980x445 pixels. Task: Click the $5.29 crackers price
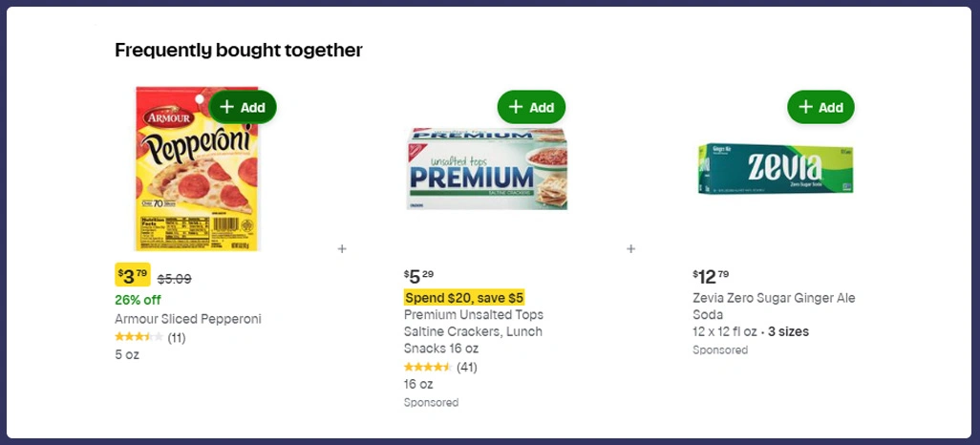[421, 276]
